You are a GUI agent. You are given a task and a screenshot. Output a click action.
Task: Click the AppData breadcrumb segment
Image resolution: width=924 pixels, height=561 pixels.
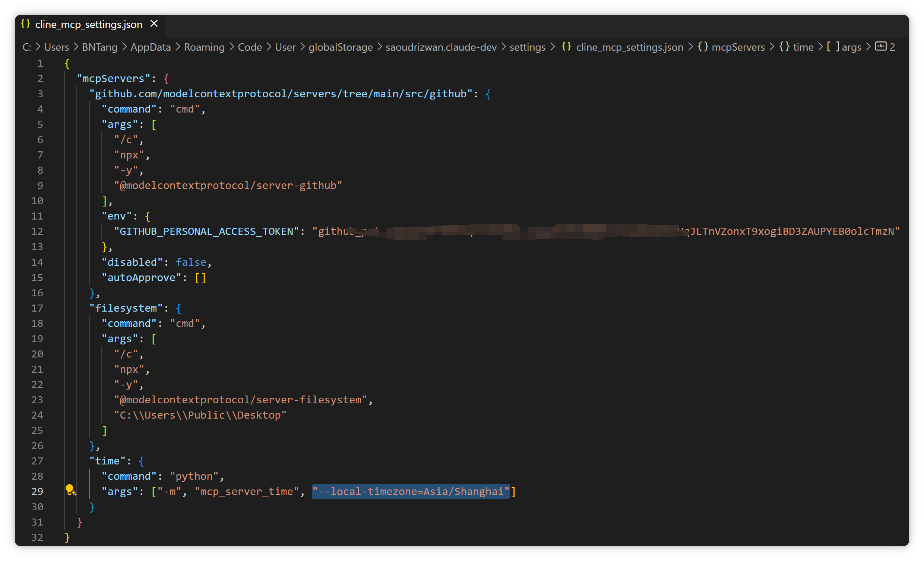click(151, 47)
